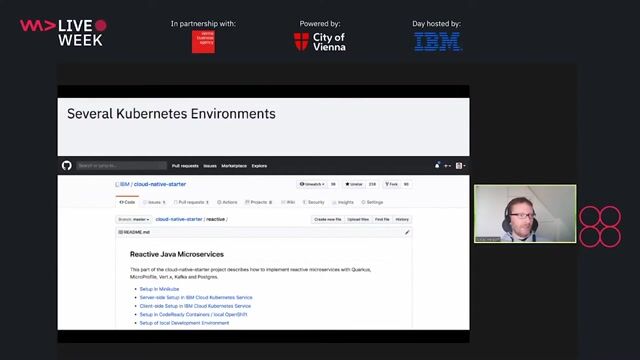Click the Reactive Java Microservices heading
The width and height of the screenshot is (640, 360).
click(177, 254)
